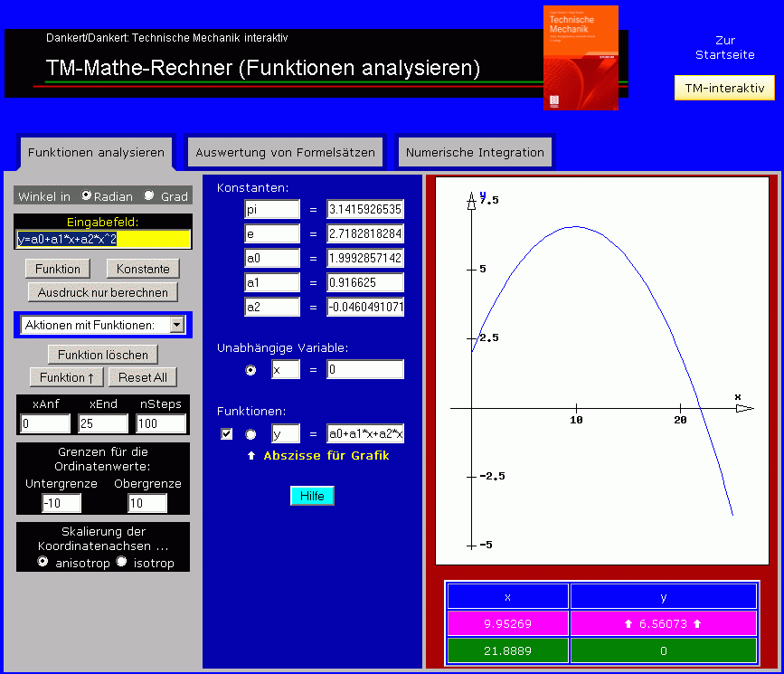784x674 pixels.
Task: Select the Grad angle option
Action: [x=149, y=195]
